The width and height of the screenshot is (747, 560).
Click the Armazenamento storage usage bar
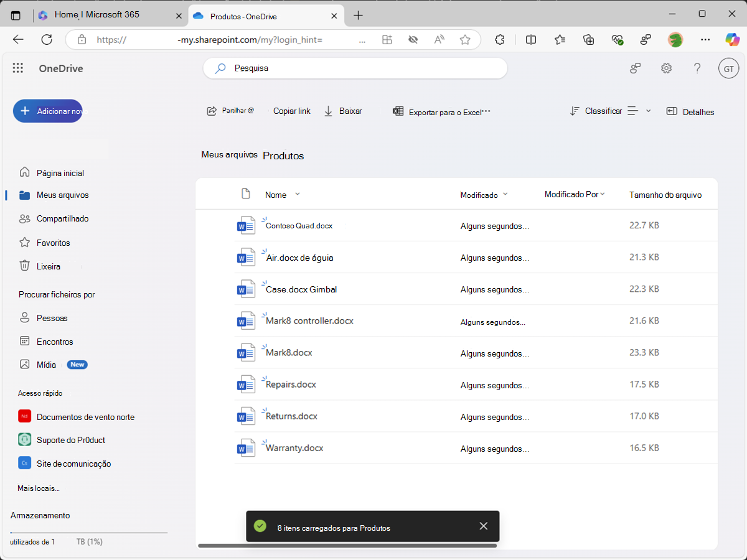pyautogui.click(x=89, y=533)
